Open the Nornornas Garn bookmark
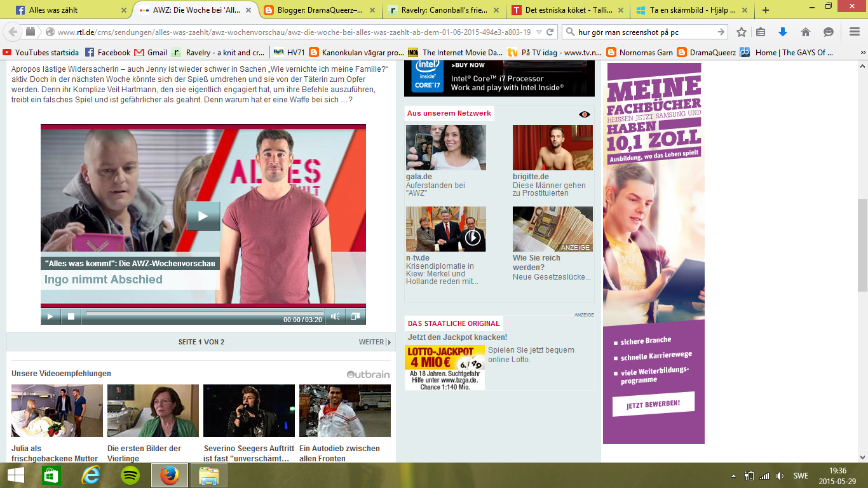Screen dimensions: 868x488 pyautogui.click(x=640, y=53)
